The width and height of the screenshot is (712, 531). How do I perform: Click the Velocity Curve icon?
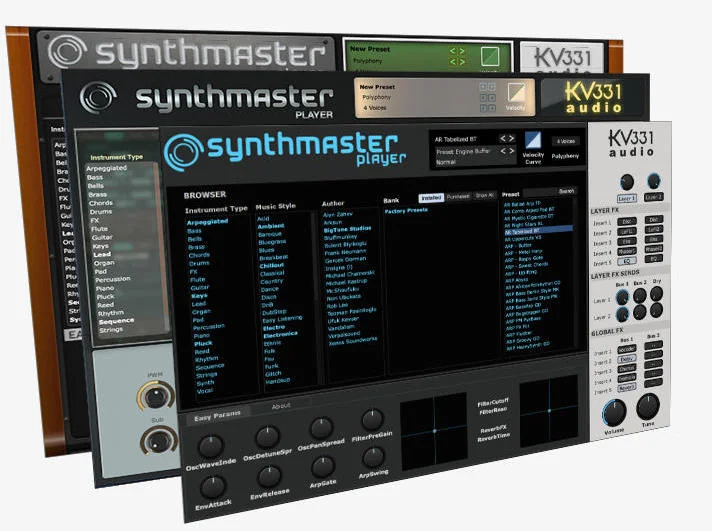(533, 140)
